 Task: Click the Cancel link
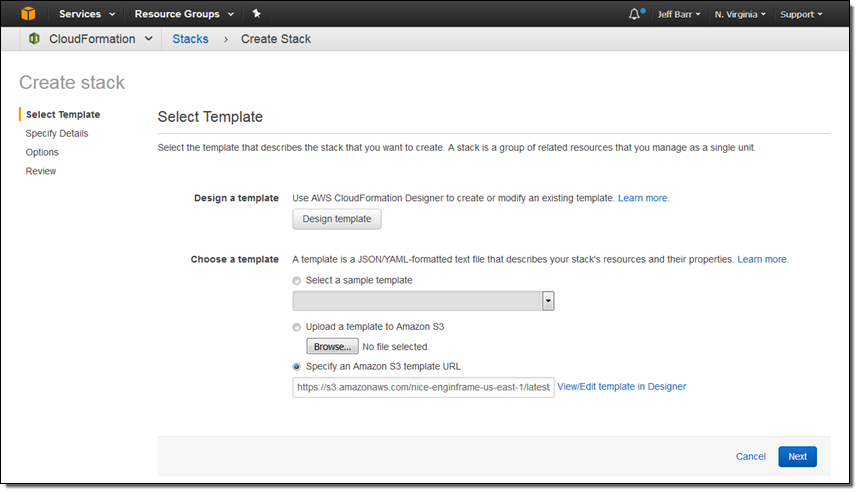point(750,457)
